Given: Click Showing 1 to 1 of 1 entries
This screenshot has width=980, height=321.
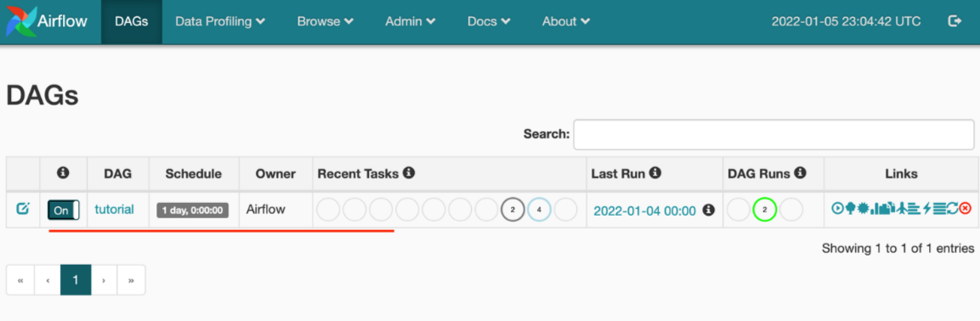Looking at the screenshot, I should [x=898, y=248].
